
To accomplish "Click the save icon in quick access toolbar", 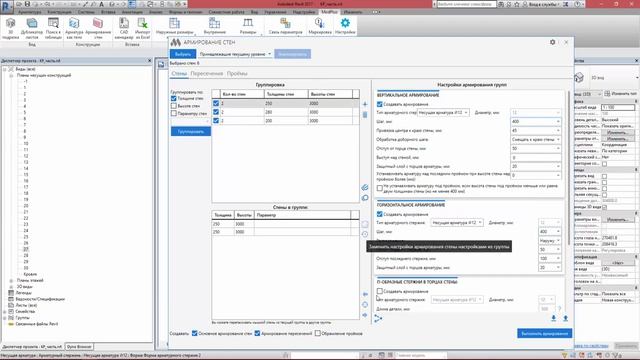I will click(x=27, y=4).
